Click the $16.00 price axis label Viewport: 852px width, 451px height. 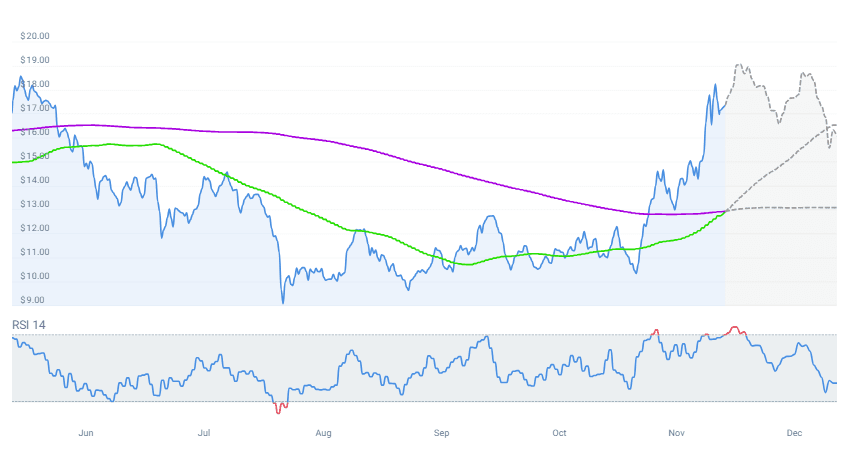35,132
